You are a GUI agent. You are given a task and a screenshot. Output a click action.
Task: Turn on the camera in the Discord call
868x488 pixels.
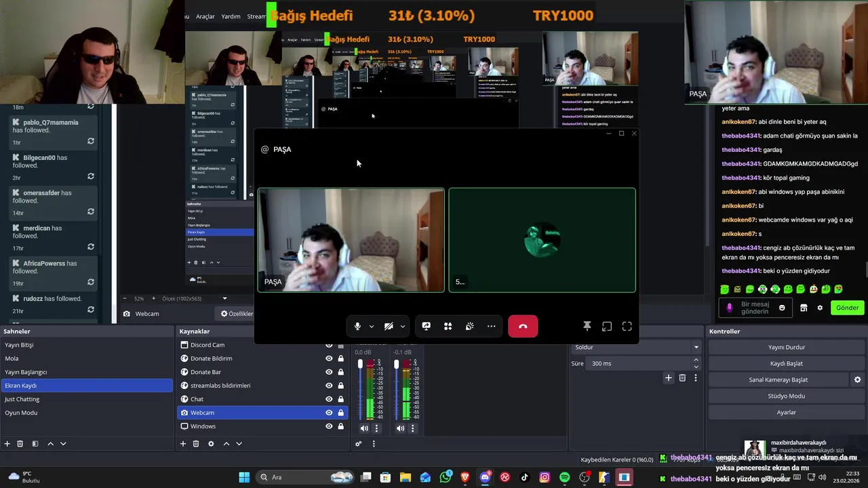point(389,327)
